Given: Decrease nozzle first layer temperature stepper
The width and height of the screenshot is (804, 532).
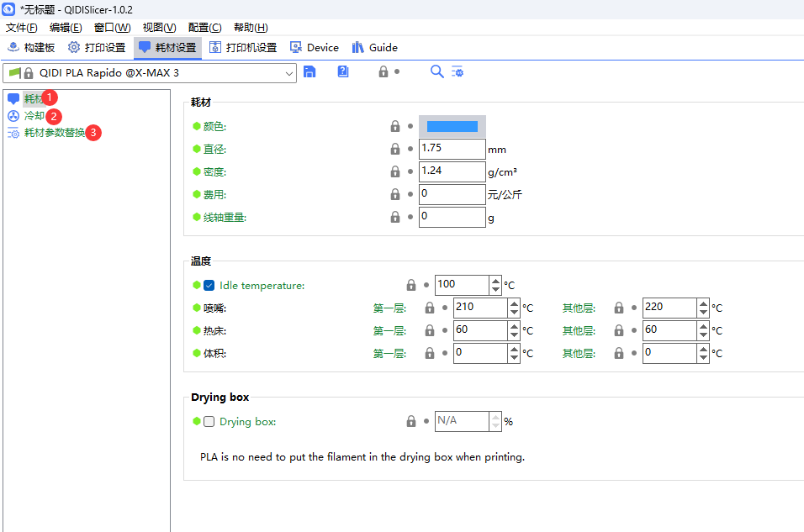Looking at the screenshot, I should (514, 313).
